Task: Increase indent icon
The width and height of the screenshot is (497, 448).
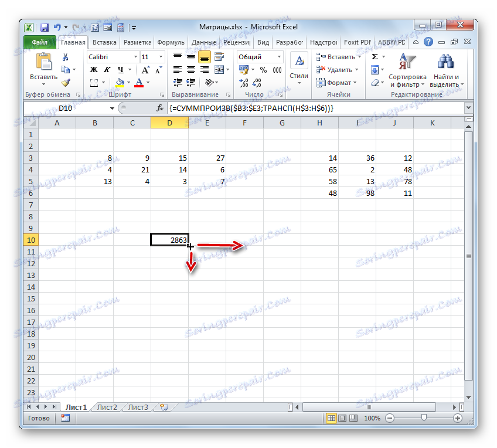Action: [x=191, y=83]
